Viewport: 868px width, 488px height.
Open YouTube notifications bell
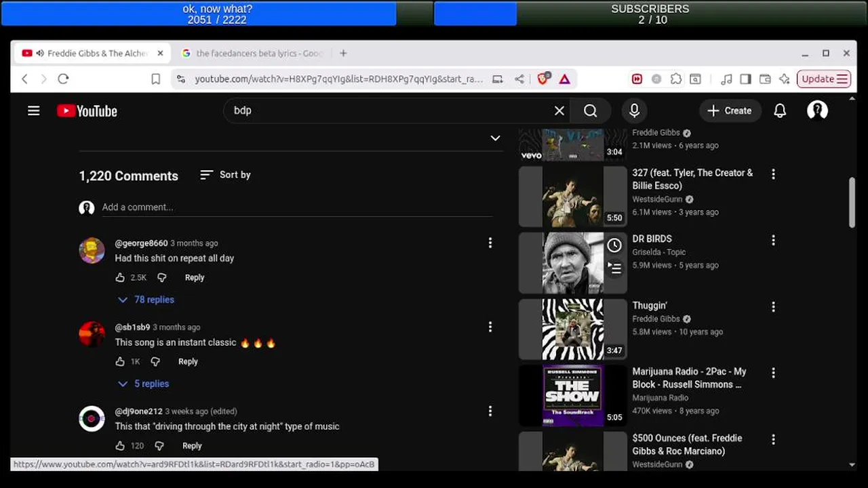780,110
